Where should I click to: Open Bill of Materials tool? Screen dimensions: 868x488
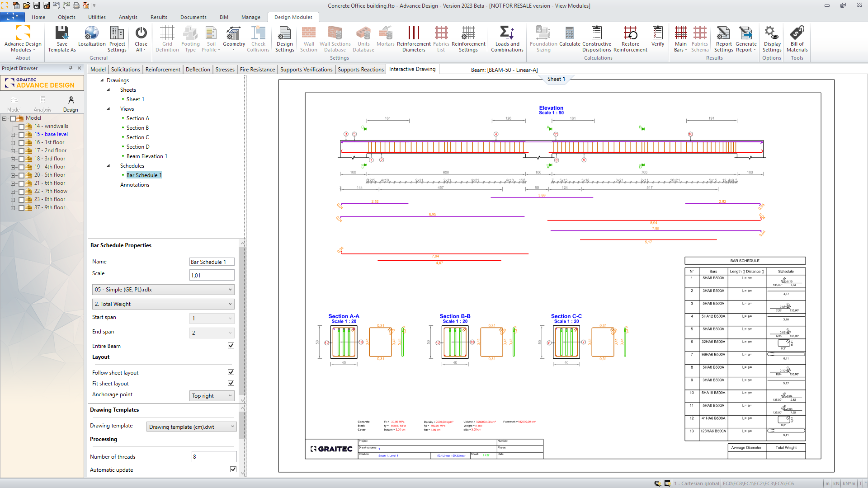point(797,39)
